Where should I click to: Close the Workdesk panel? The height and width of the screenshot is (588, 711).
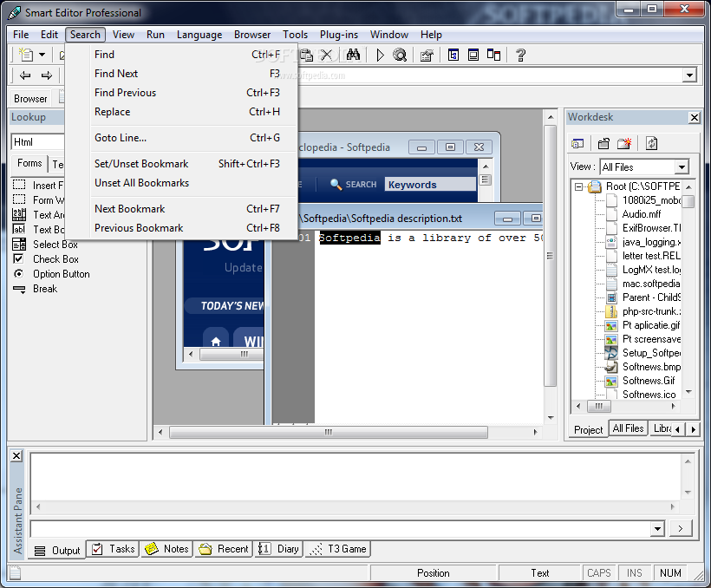695,118
